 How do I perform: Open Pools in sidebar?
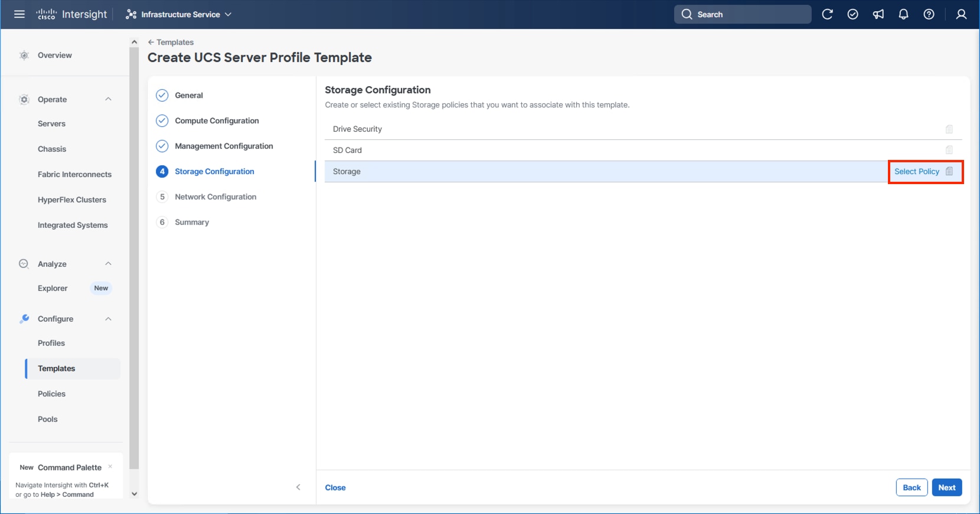click(x=47, y=420)
